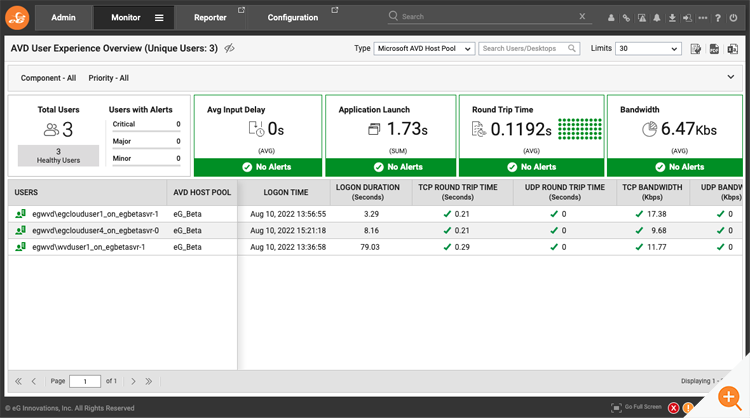The width and height of the screenshot is (750, 418).
Task: Toggle the eye-slash icon beside page title
Action: [x=230, y=48]
